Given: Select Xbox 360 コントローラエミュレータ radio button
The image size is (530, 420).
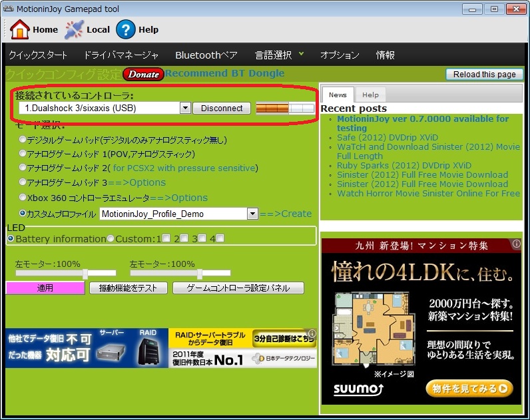Looking at the screenshot, I should 23,197.
